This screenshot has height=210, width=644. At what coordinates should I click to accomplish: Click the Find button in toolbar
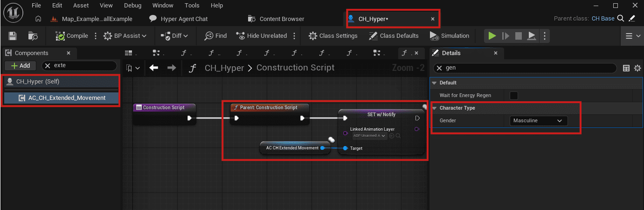[216, 36]
